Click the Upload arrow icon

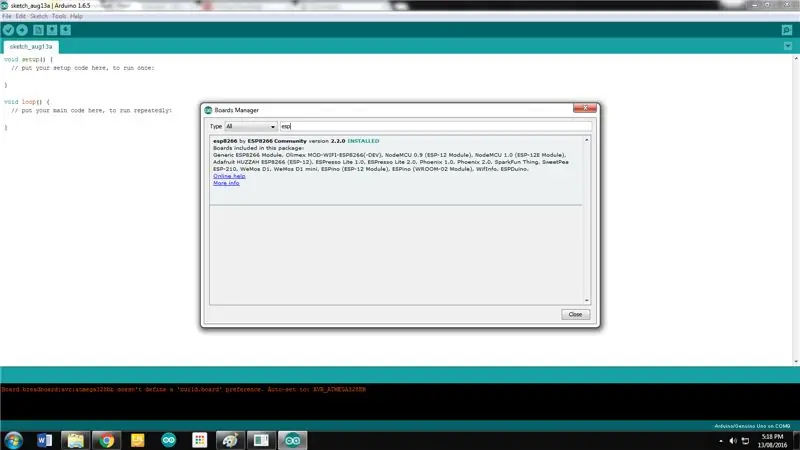pyautogui.click(x=22, y=30)
